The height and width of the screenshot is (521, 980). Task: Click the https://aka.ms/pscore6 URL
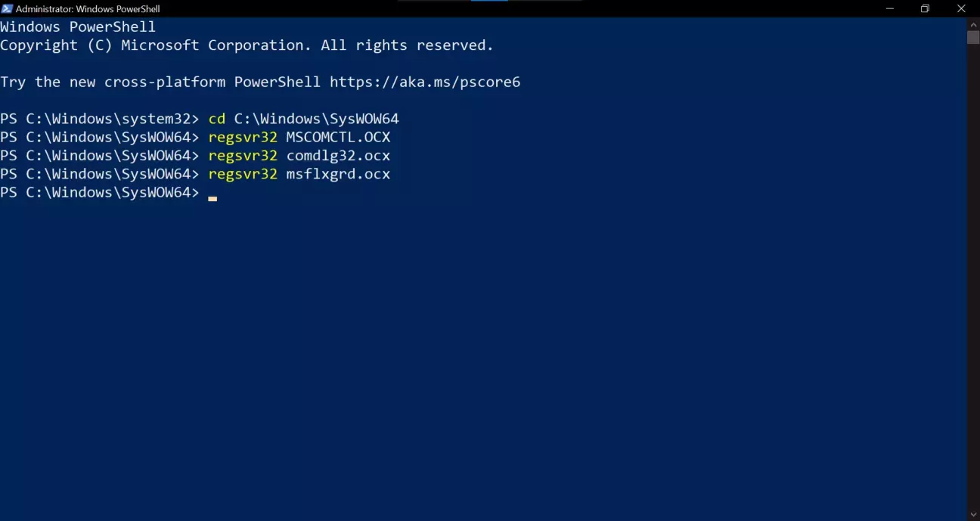point(425,82)
